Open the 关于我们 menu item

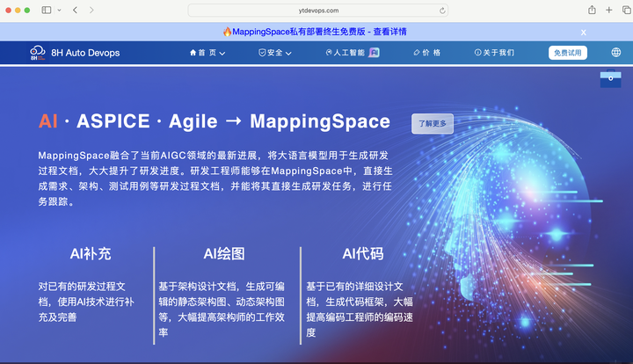tap(494, 53)
